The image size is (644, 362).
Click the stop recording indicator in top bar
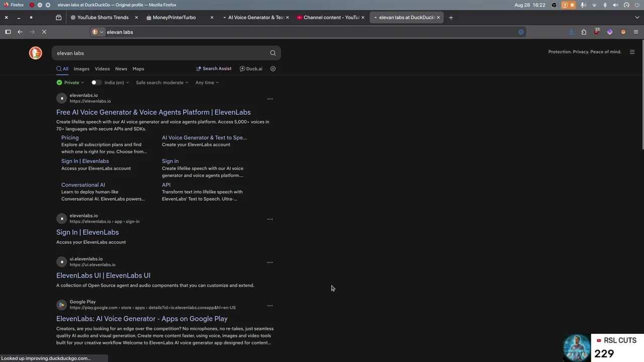click(x=572, y=5)
